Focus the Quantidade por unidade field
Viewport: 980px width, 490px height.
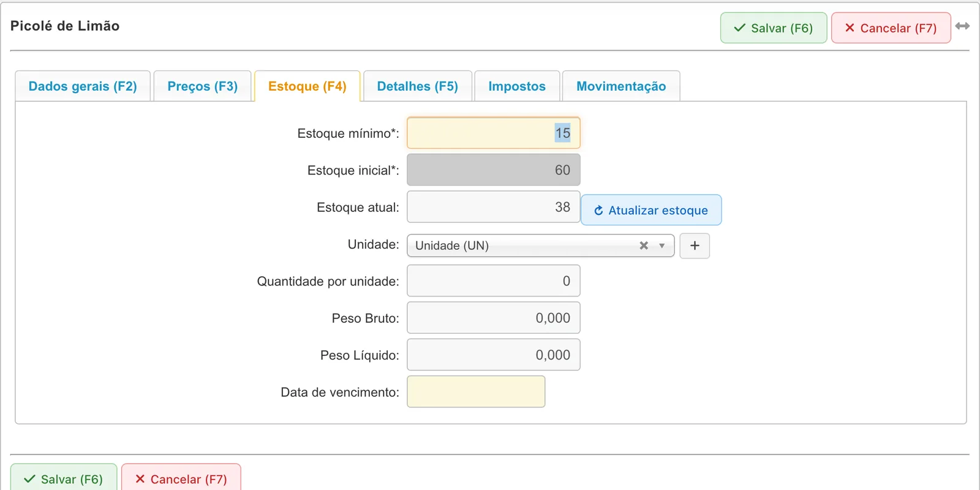coord(494,281)
